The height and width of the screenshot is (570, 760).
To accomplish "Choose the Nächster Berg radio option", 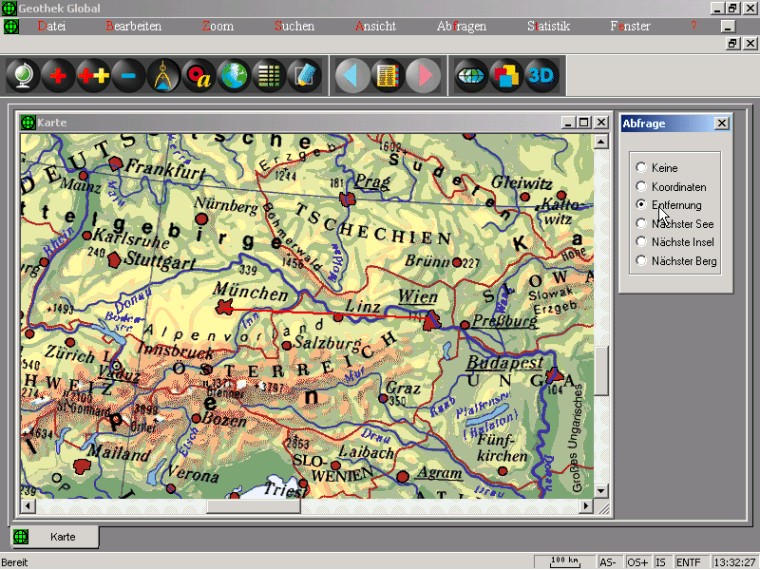I will 641,261.
